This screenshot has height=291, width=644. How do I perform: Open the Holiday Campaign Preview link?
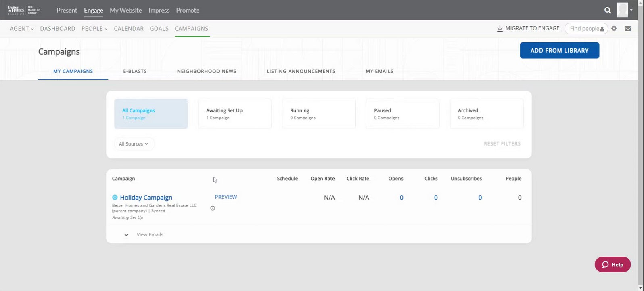pyautogui.click(x=226, y=197)
